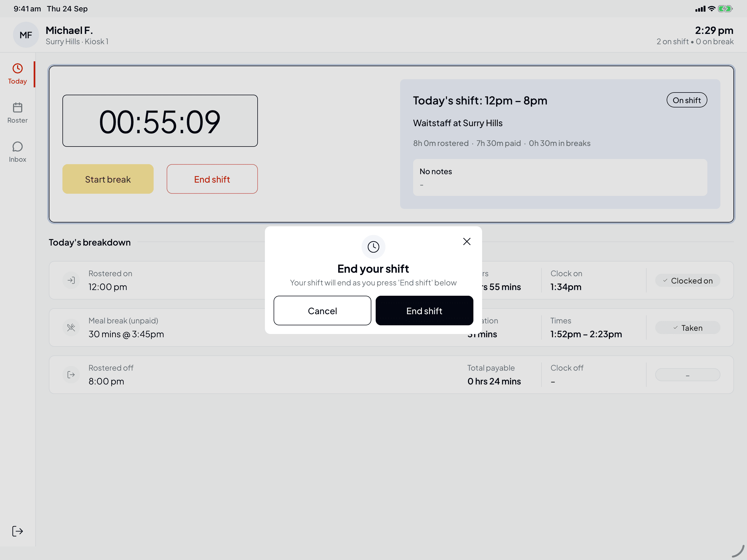This screenshot has width=747, height=560.
Task: Click the 8:00 pm rostered off time
Action: coord(106,381)
